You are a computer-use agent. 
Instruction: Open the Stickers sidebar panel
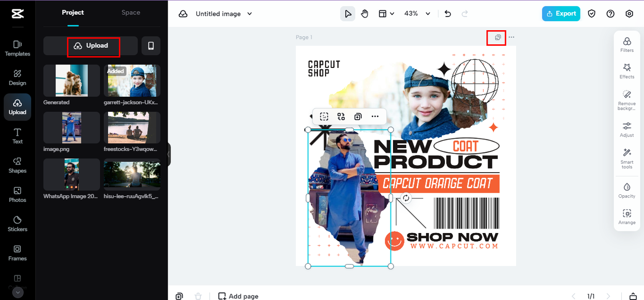18,223
